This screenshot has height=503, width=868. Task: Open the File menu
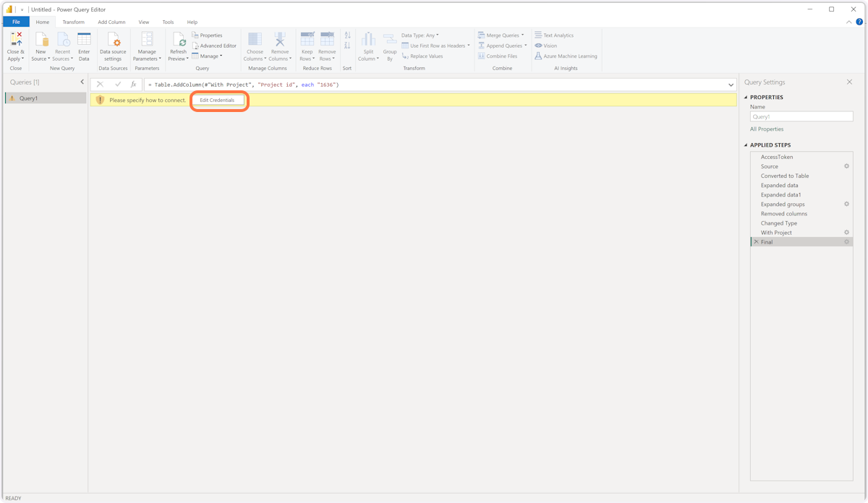click(x=16, y=22)
